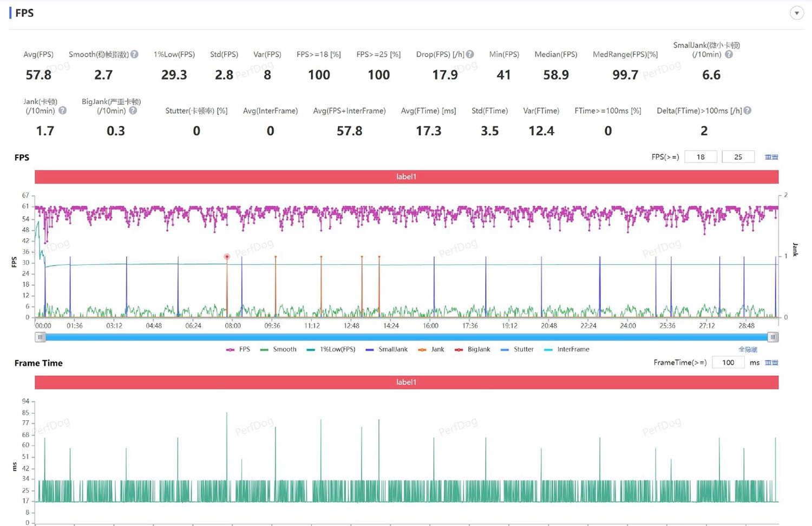
Task: Click Var(FTime) value 12.4
Action: click(x=541, y=131)
